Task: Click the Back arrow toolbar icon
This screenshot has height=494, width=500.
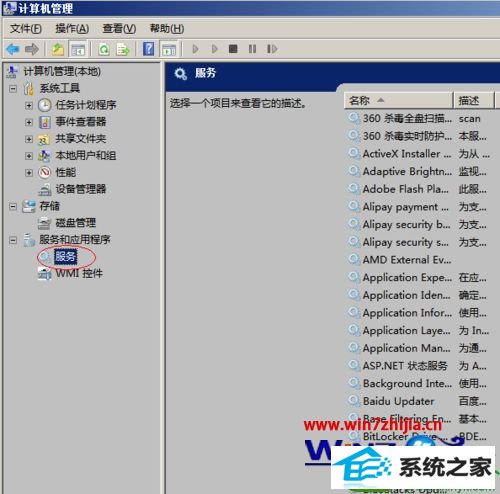Action: click(13, 49)
